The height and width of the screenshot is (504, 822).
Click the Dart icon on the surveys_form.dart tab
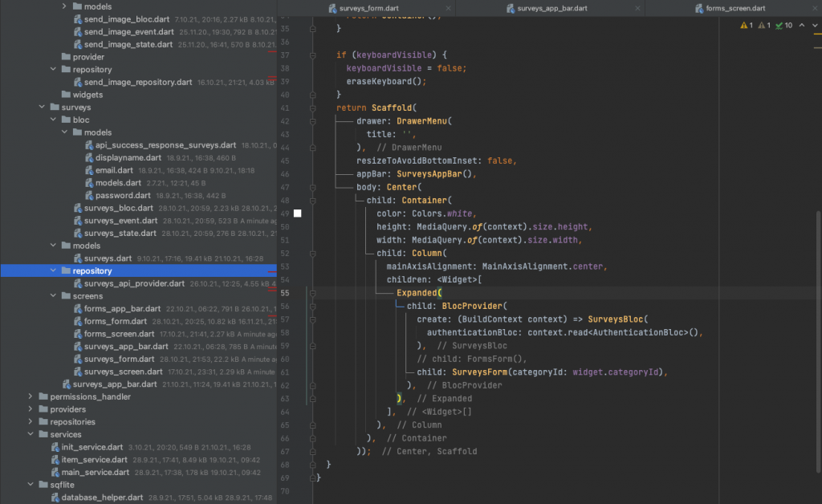331,8
